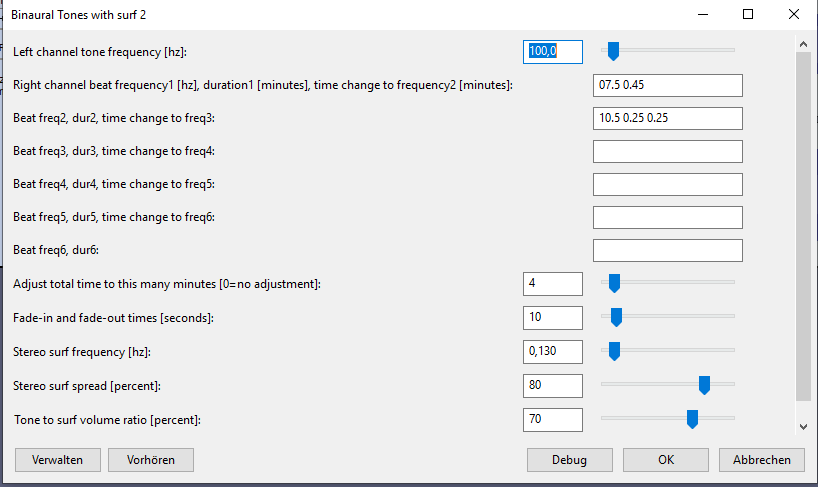This screenshot has height=487, width=818.
Task: Click the empty Beat freq3 field
Action: [667, 151]
